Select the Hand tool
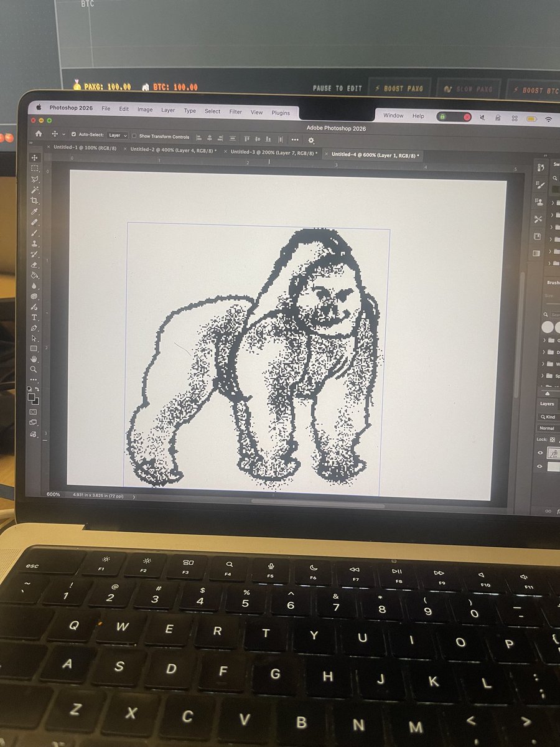Screen dimensions: 560x747 [34, 359]
